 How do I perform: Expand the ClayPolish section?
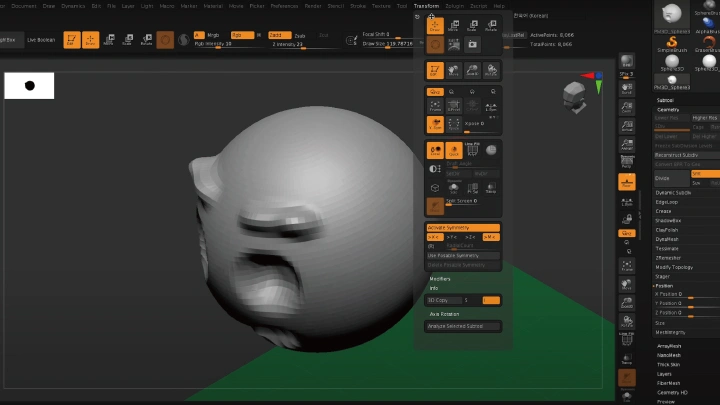point(667,230)
